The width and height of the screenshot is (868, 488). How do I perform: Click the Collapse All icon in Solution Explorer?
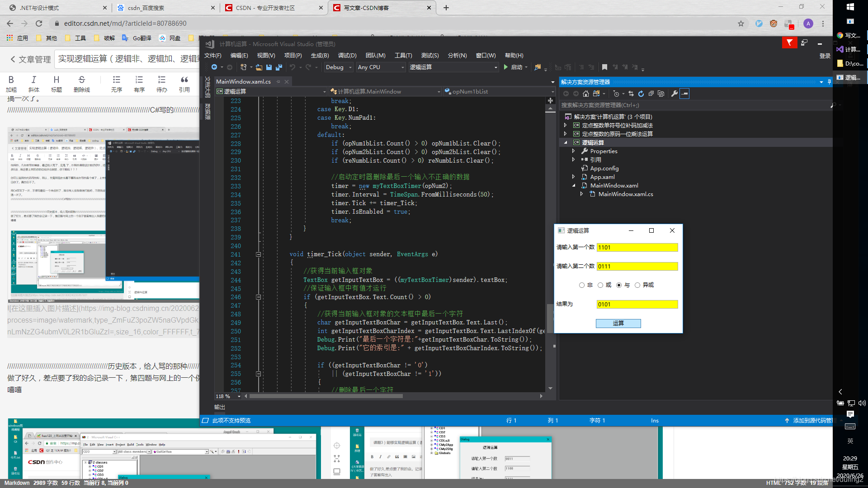(651, 94)
